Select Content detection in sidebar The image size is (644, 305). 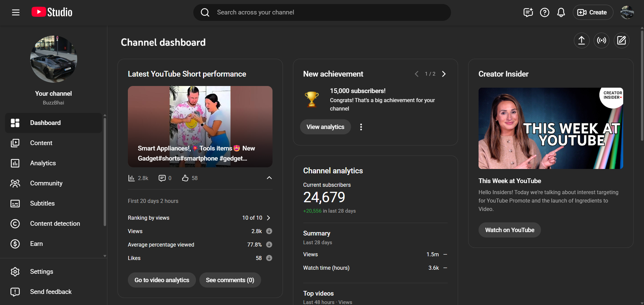click(55, 224)
